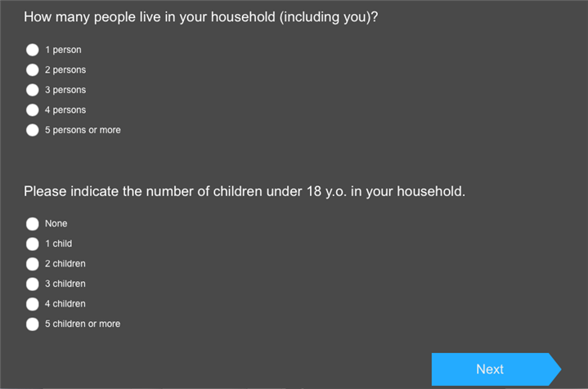This screenshot has height=389, width=588.
Task: Select 'None' for number of children
Action: pyautogui.click(x=33, y=224)
